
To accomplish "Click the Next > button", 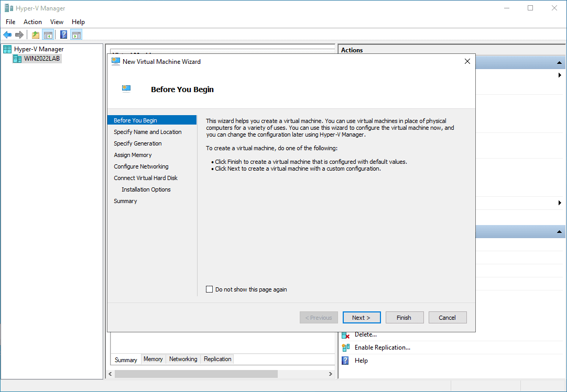I will 362,318.
